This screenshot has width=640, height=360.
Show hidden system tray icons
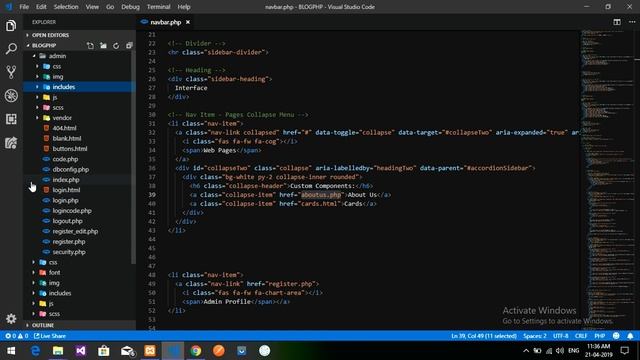point(526,351)
